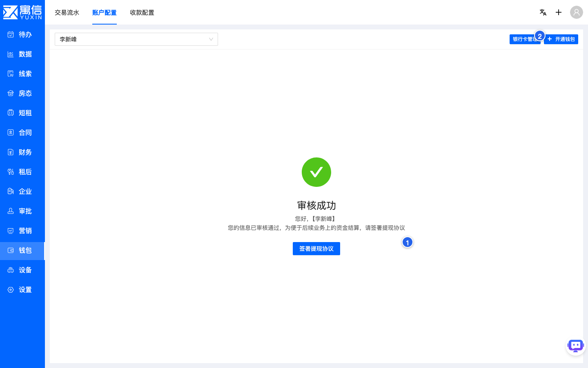The image size is (588, 368).
Task: Click the 审核成功 heading text
Action: 316,205
